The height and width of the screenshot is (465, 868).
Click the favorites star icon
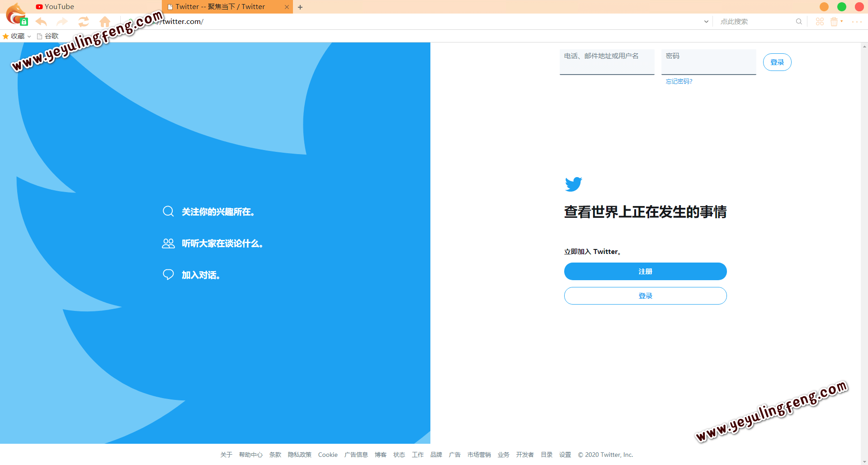[5, 36]
